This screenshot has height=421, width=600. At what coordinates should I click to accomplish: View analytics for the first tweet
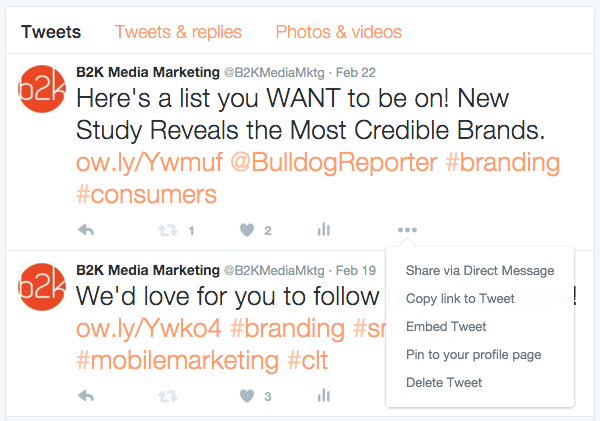[323, 230]
